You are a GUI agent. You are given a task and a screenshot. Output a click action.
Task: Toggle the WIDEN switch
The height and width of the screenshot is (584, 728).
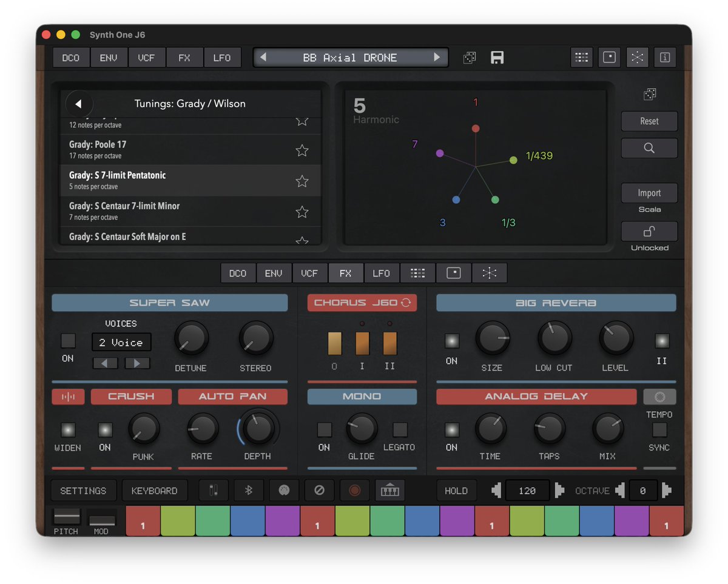68,430
